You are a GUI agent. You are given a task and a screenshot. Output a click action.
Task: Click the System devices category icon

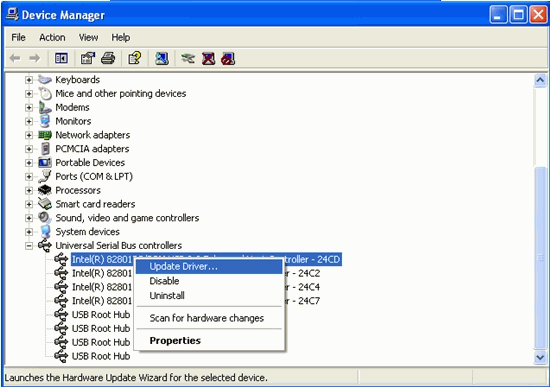tap(45, 232)
